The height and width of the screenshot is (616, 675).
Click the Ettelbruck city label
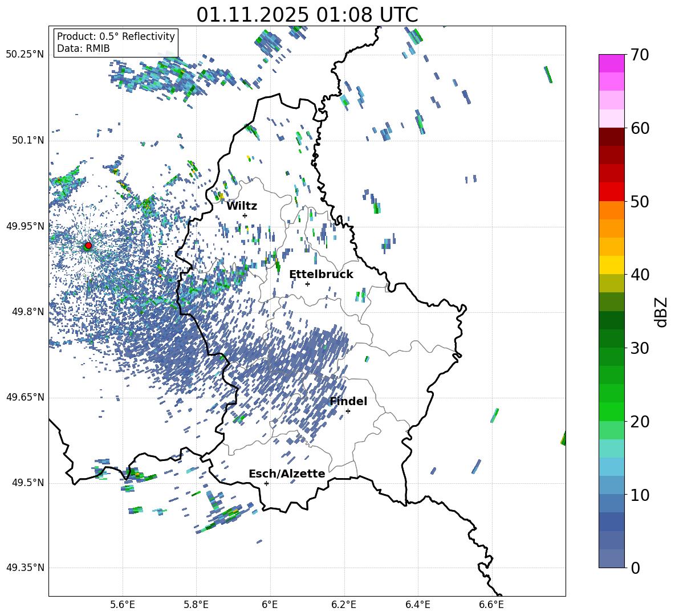pos(321,275)
